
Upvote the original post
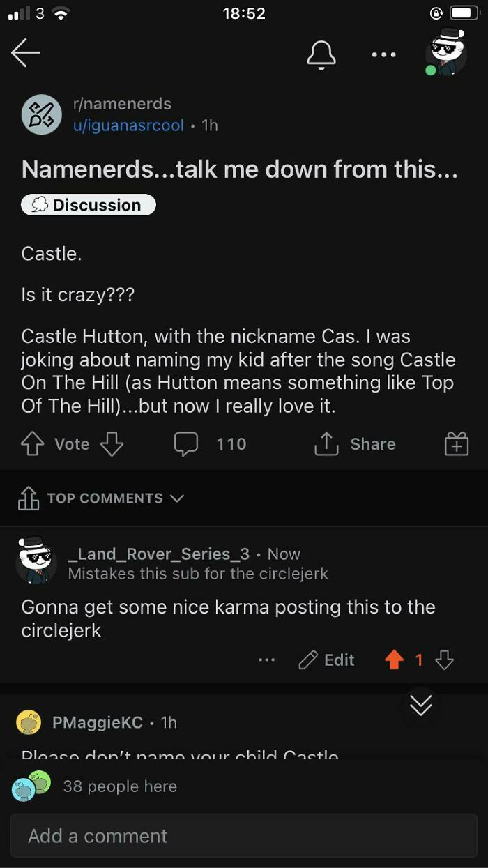pos(32,444)
